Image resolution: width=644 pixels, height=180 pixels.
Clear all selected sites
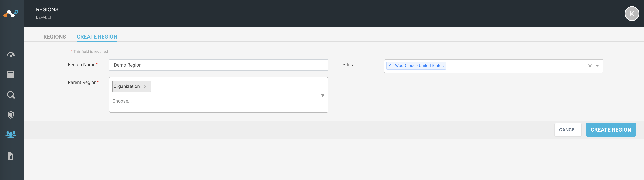pos(590,66)
